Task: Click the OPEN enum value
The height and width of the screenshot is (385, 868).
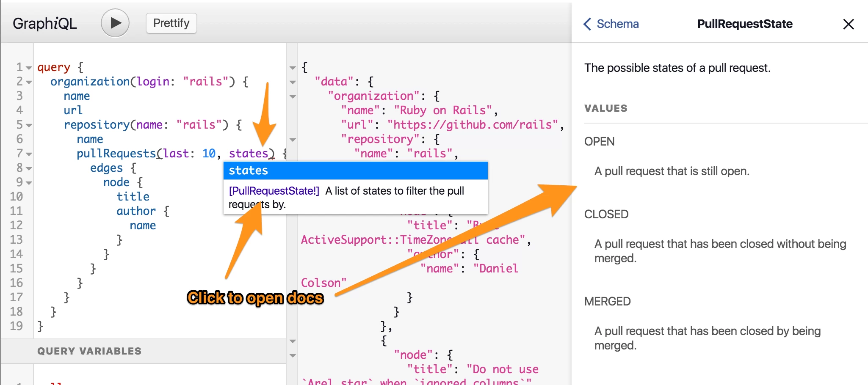Action: [x=599, y=141]
